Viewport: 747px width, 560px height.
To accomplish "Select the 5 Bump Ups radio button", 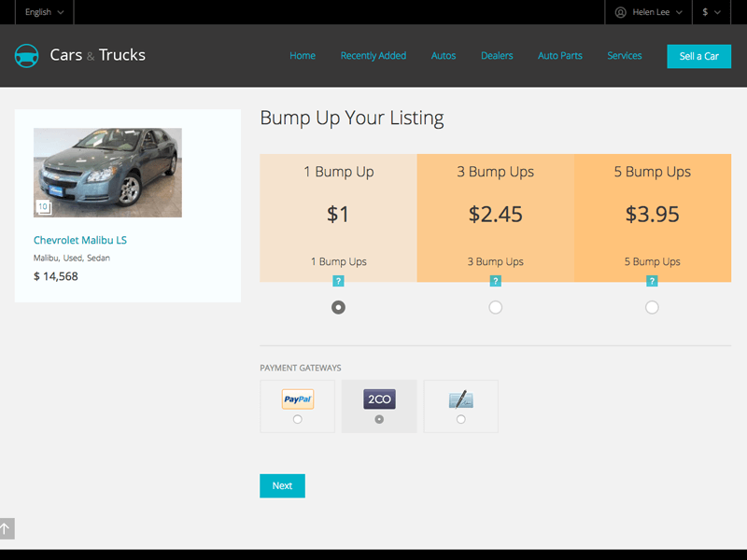I will pyautogui.click(x=652, y=307).
